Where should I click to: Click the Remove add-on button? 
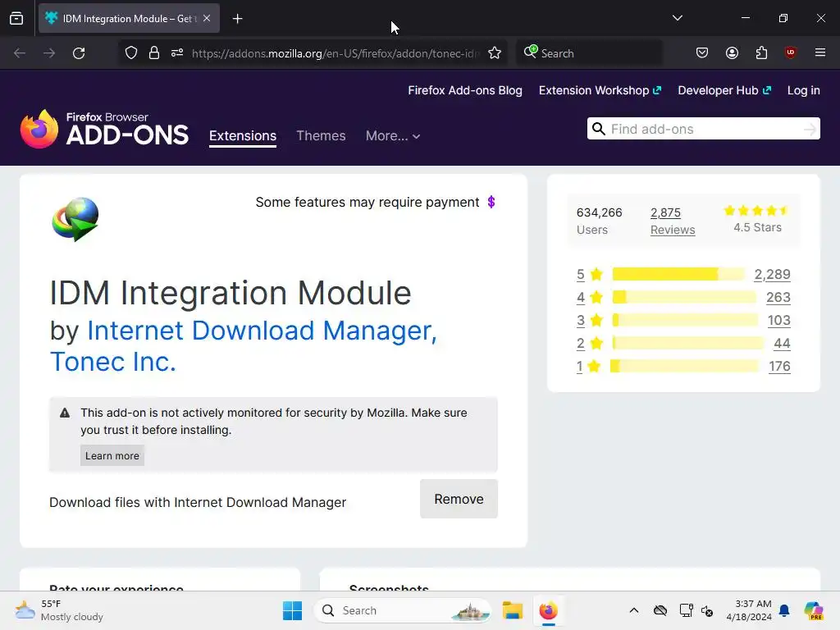(x=459, y=499)
